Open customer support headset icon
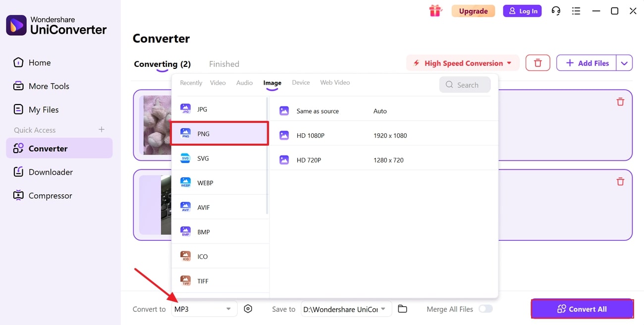 point(556,11)
